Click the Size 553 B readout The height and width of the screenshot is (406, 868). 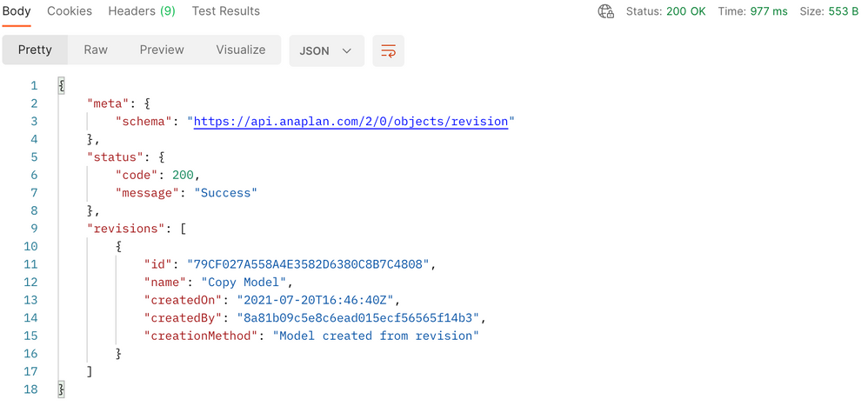click(829, 11)
